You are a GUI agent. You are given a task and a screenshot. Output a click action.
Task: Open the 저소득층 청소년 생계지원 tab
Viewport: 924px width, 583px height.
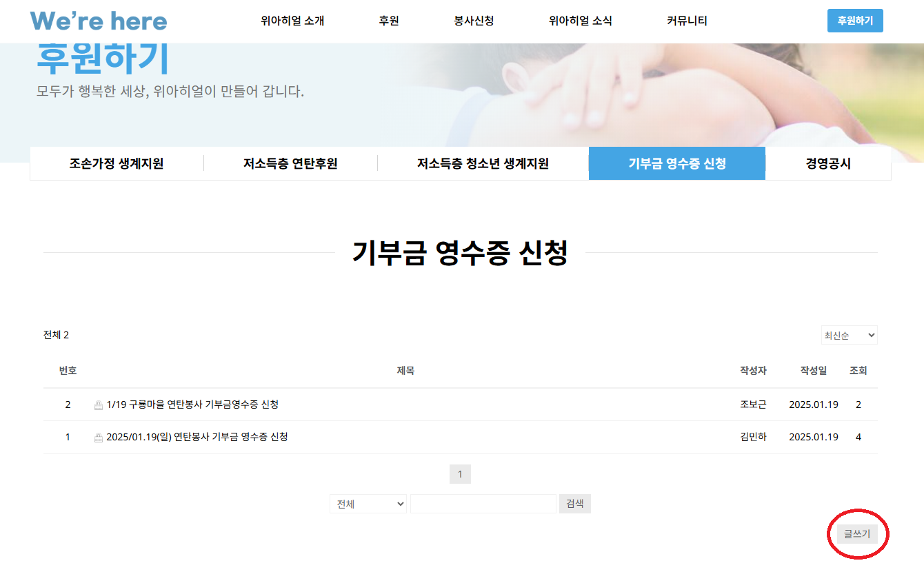pos(483,163)
